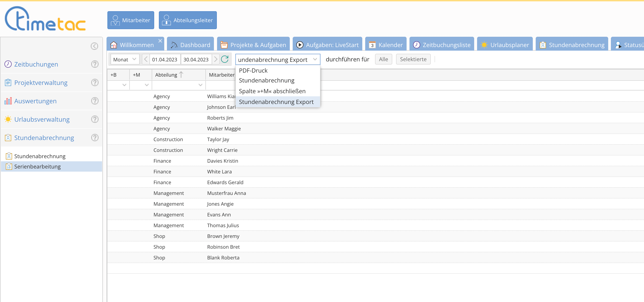This screenshot has height=302, width=644.
Task: Click the Selektierte button
Action: point(413,59)
